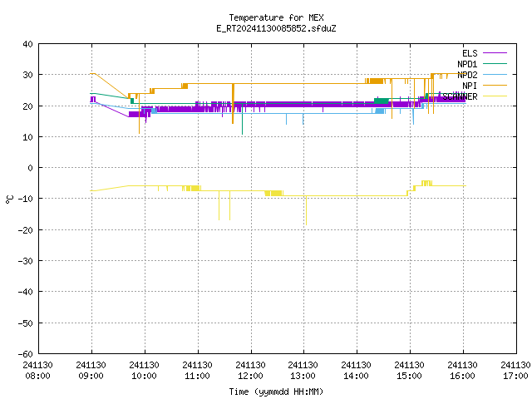Click the x-axis tick label 10:00
The image size is (532, 399).
click(145, 376)
